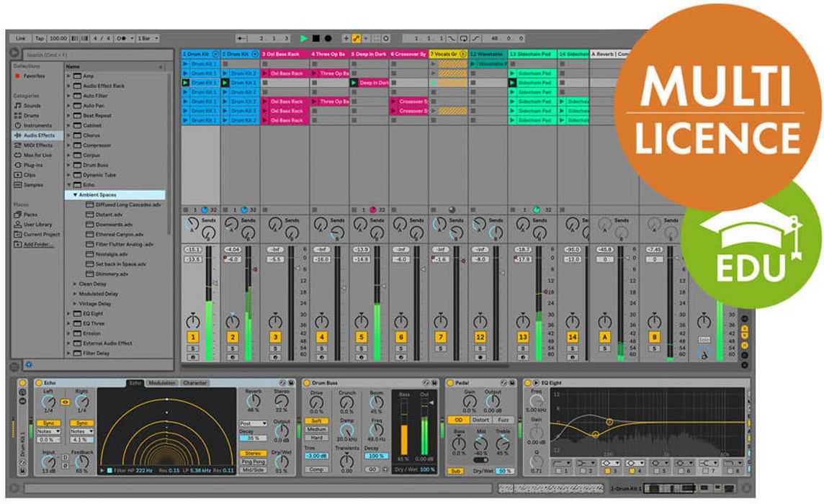Expand the EQ Eight folder
This screenshot has width=824, height=504.
69,314
